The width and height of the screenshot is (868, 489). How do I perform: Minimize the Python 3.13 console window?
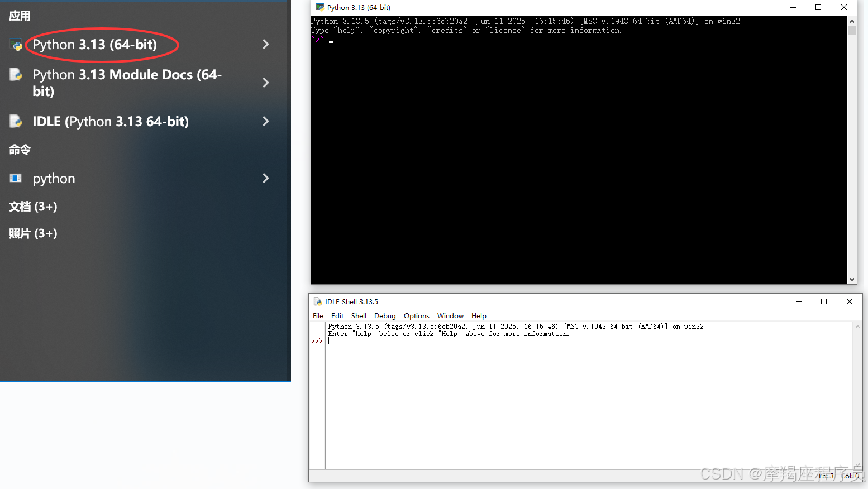[793, 7]
